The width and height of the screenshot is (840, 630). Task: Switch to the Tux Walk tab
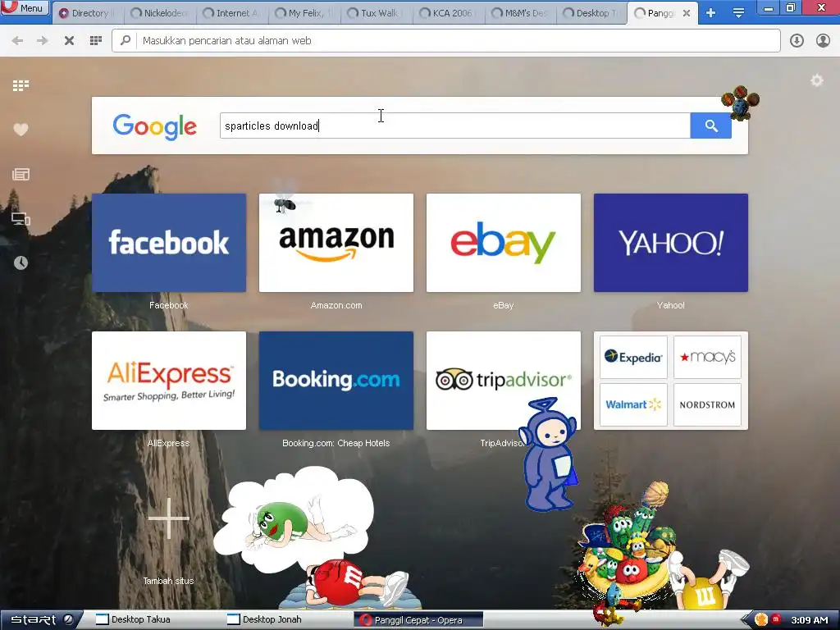click(378, 13)
